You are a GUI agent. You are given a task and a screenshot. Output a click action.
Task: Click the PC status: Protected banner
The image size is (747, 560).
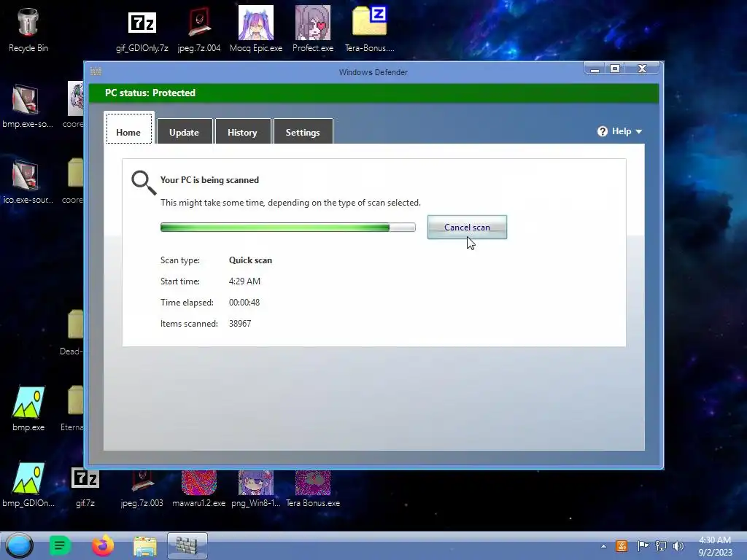[374, 93]
